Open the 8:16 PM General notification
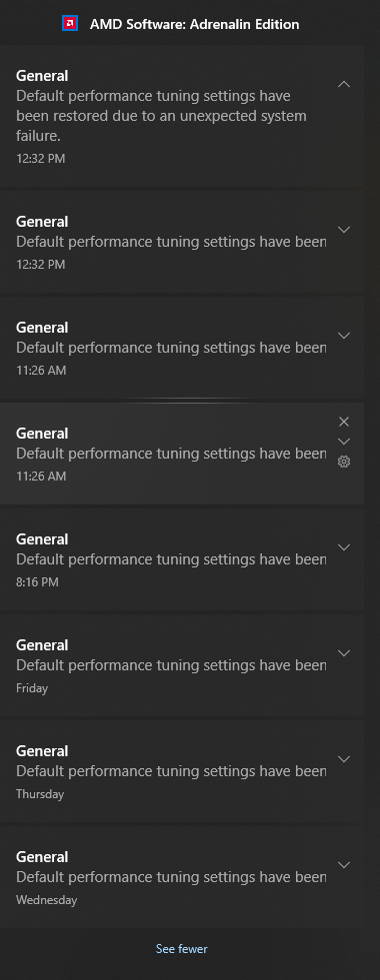380x980 pixels. pyautogui.click(x=182, y=559)
